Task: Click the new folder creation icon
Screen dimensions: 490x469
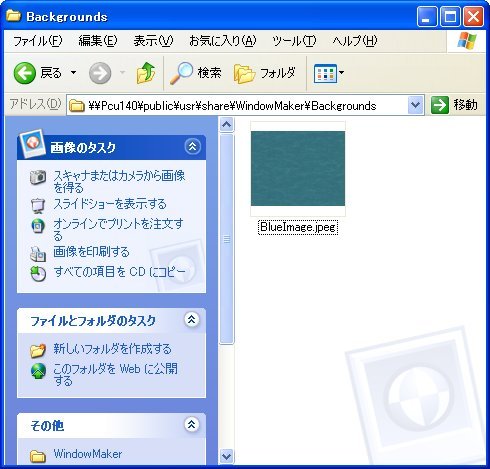Action: pos(38,350)
